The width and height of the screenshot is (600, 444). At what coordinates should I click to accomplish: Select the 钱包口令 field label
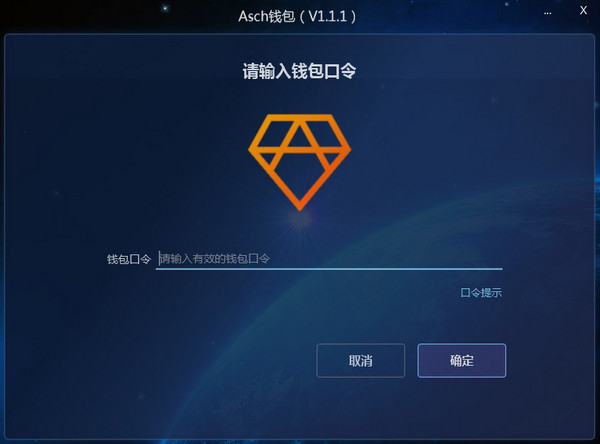(x=129, y=259)
